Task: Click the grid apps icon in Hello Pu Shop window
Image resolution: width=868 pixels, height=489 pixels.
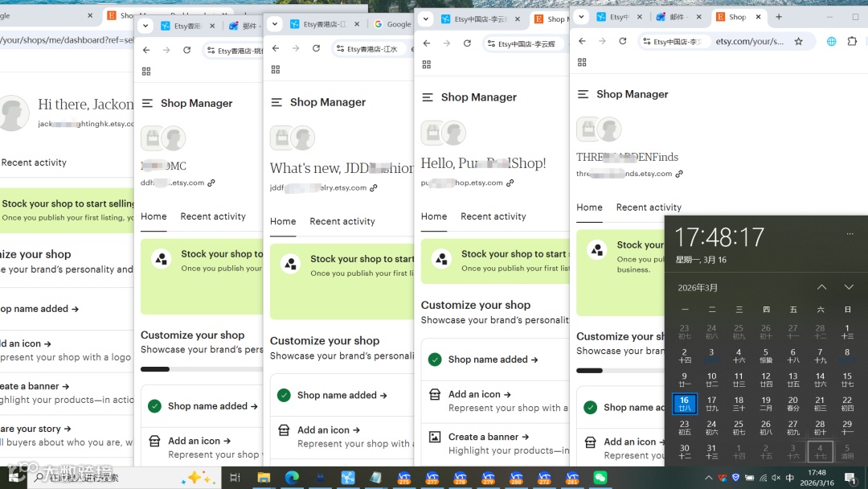Action: [x=427, y=64]
